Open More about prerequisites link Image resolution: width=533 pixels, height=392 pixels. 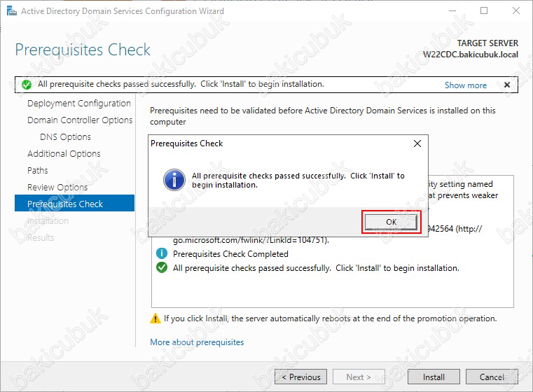(197, 342)
